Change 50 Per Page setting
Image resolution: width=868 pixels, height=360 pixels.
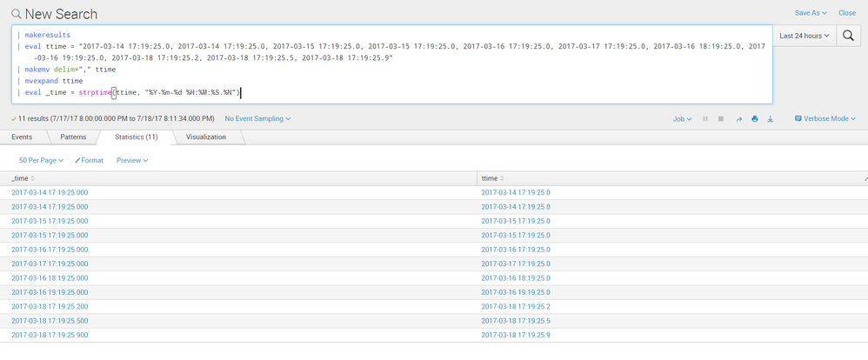[41, 160]
